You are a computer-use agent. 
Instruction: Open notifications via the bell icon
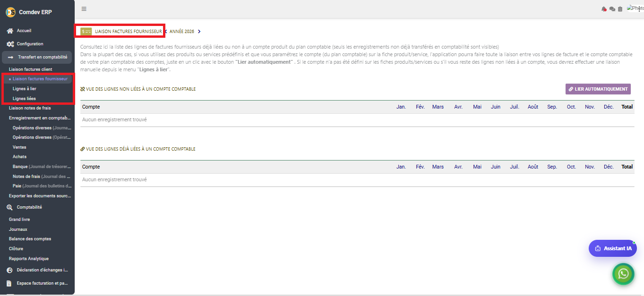(x=604, y=9)
